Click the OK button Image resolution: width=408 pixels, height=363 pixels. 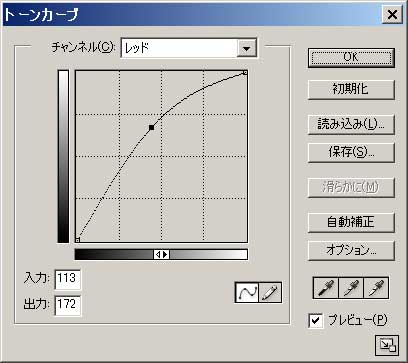pos(351,58)
